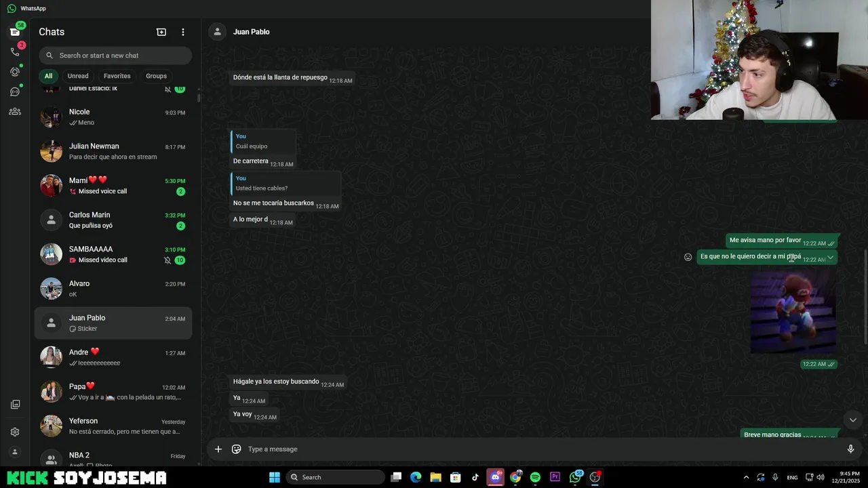
Task: Open the Chats three-dot menu
Action: 182,32
